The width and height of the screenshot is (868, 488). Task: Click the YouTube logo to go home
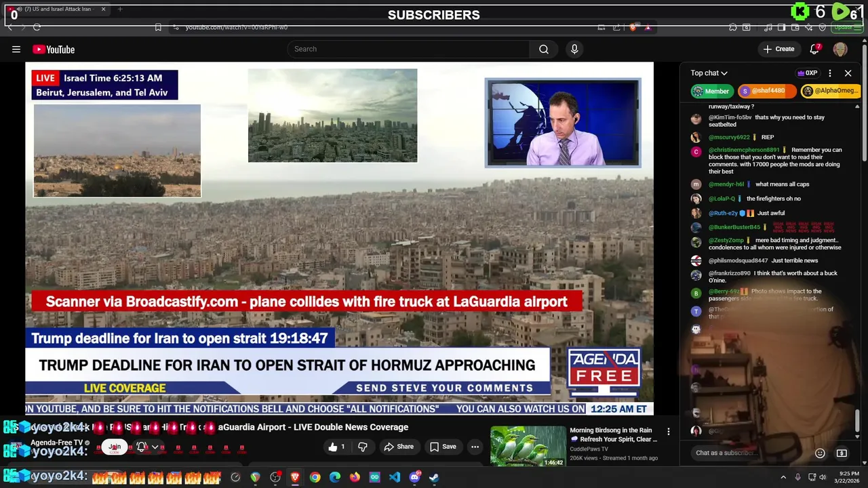54,49
